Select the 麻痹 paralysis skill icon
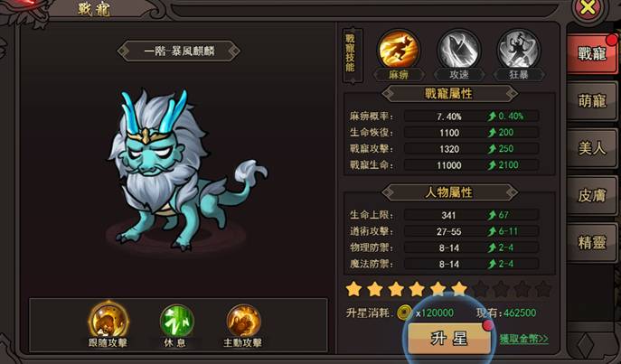The width and height of the screenshot is (621, 364). [x=399, y=50]
